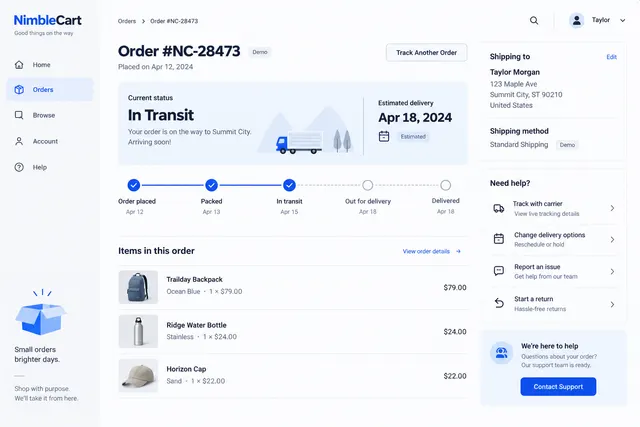
Task: Click the Trailday Backpack thumbnail
Action: [x=138, y=287]
